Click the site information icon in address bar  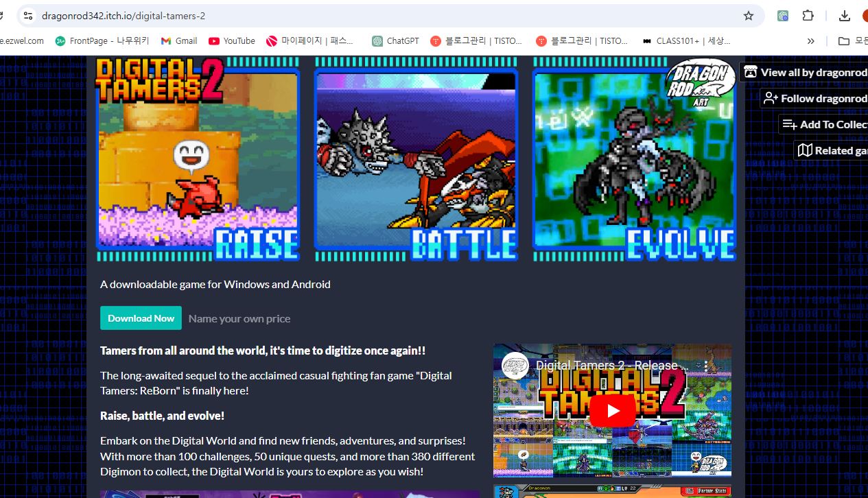click(27, 16)
